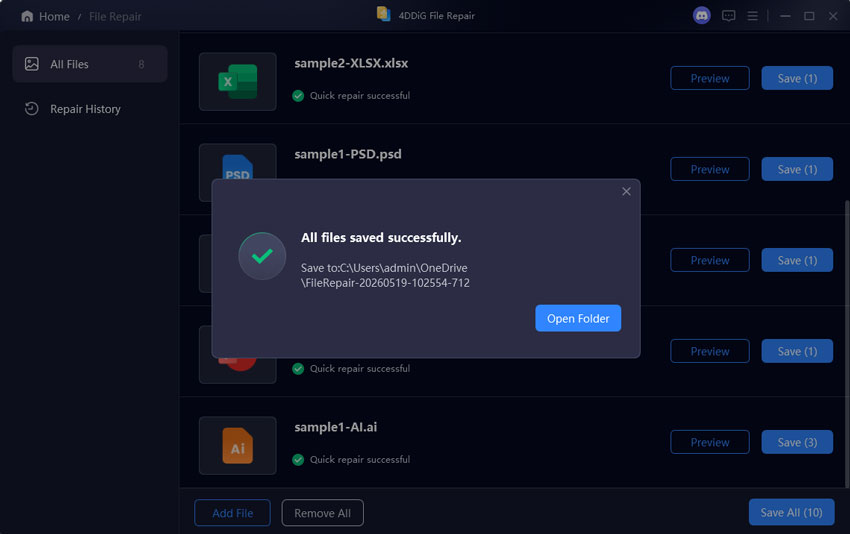
Task: Click success status check icon under sample1-AI.ai
Action: 298,460
